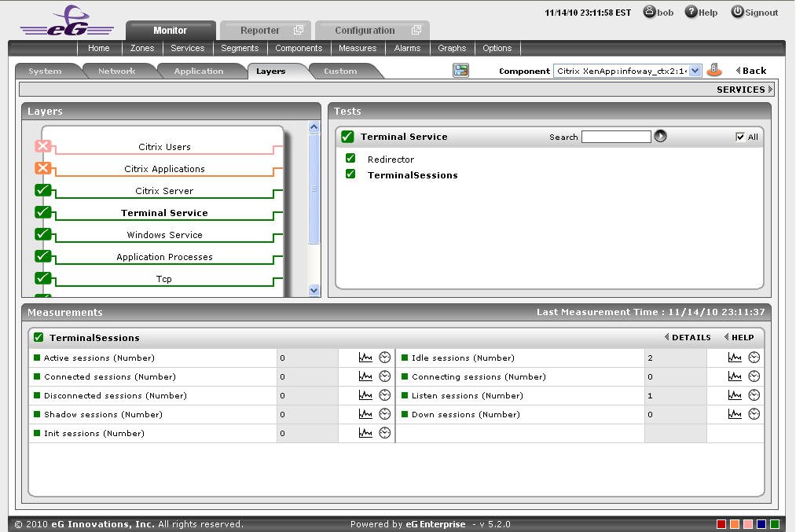Click the search go button in Tests
This screenshot has width=796, height=532.
pos(661,136)
